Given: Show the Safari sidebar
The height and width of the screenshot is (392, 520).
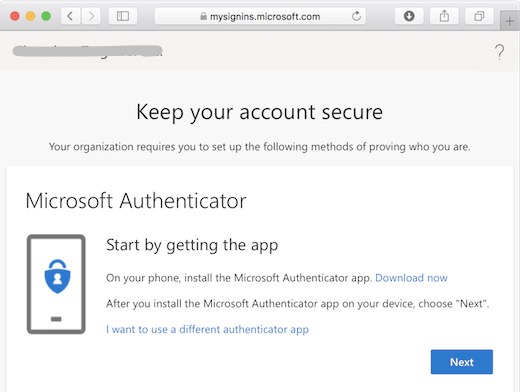Looking at the screenshot, I should [123, 16].
